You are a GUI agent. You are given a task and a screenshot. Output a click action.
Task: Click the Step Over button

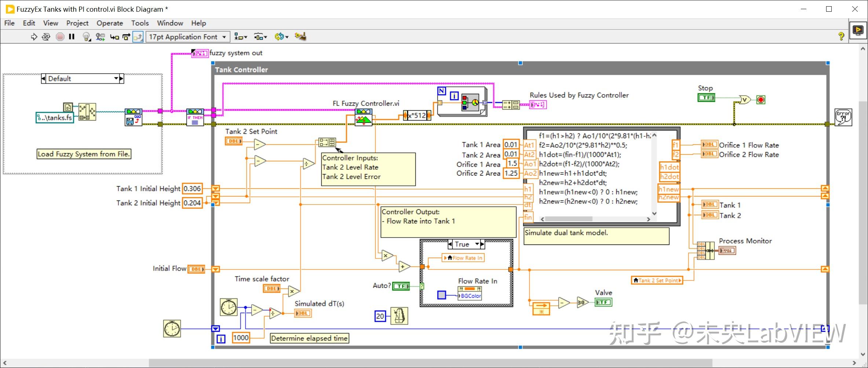[126, 37]
